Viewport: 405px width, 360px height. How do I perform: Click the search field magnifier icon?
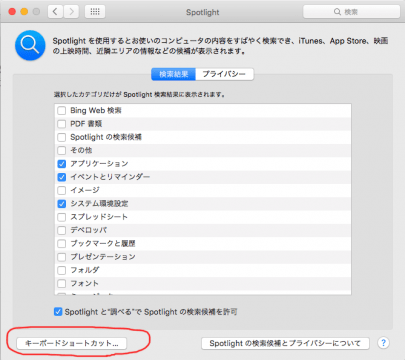337,12
